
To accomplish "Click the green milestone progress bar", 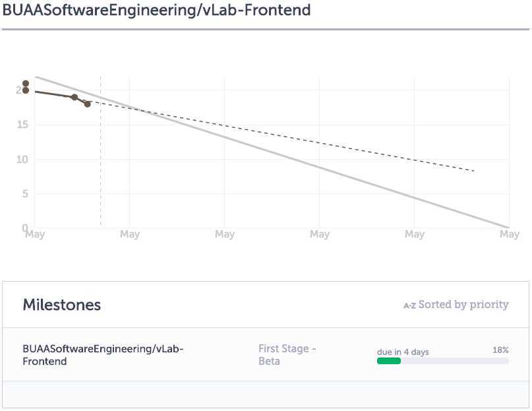I will click(389, 361).
